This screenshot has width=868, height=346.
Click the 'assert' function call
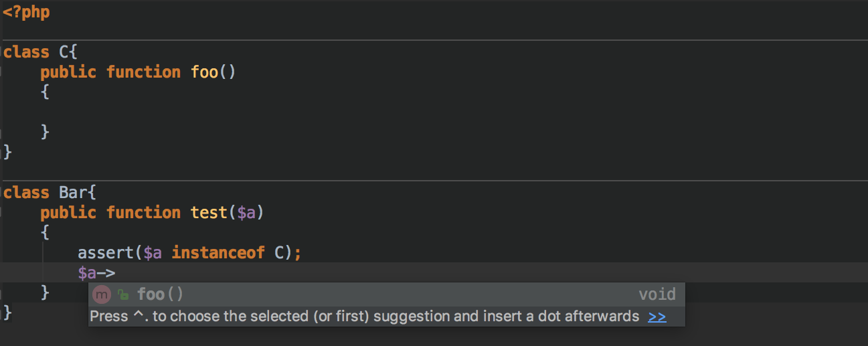point(106,253)
